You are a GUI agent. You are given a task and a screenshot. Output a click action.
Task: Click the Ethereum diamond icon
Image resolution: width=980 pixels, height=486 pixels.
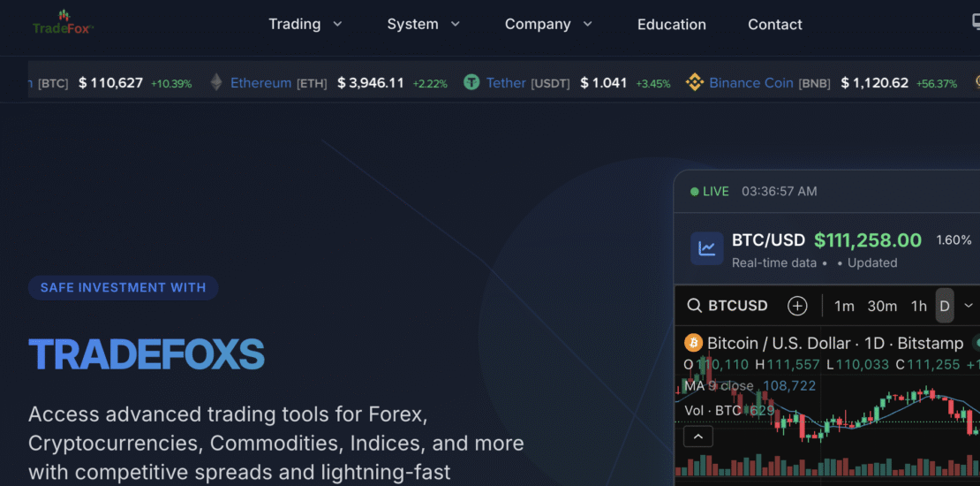coord(216,82)
